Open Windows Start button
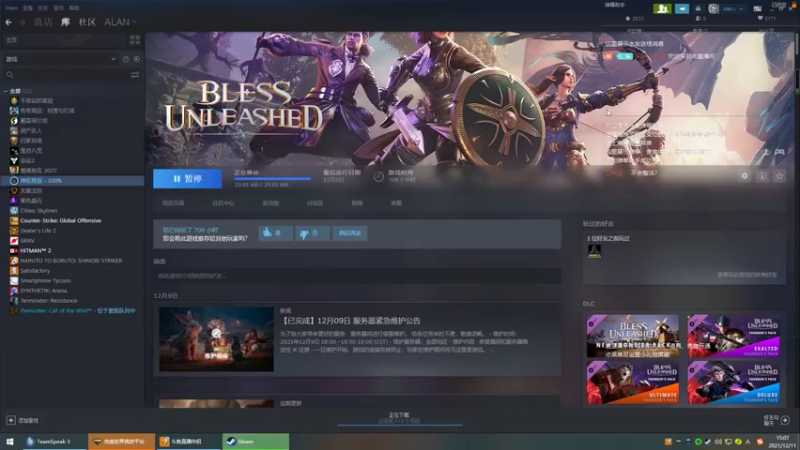Screen dimensions: 800x450 tap(10, 441)
